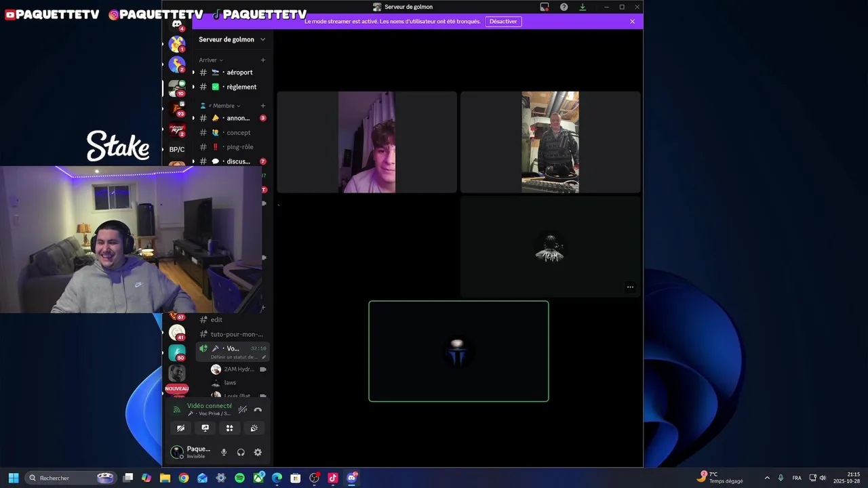
Task: Open Google Chrome from the taskbar
Action: tap(184, 478)
